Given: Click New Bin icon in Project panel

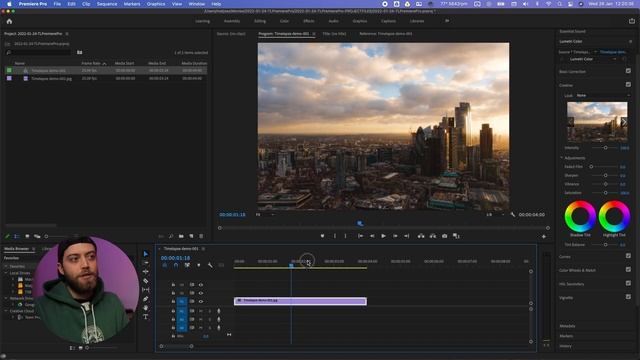Looking at the screenshot, I should (x=181, y=236).
